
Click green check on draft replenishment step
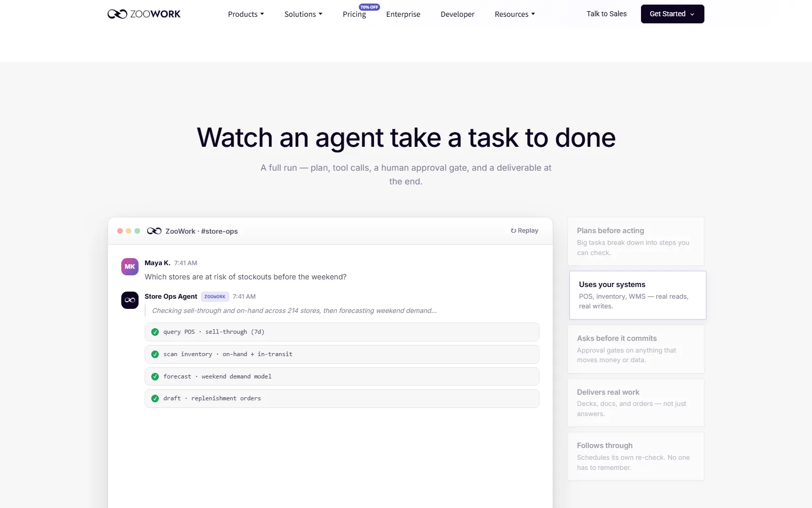[x=155, y=399]
